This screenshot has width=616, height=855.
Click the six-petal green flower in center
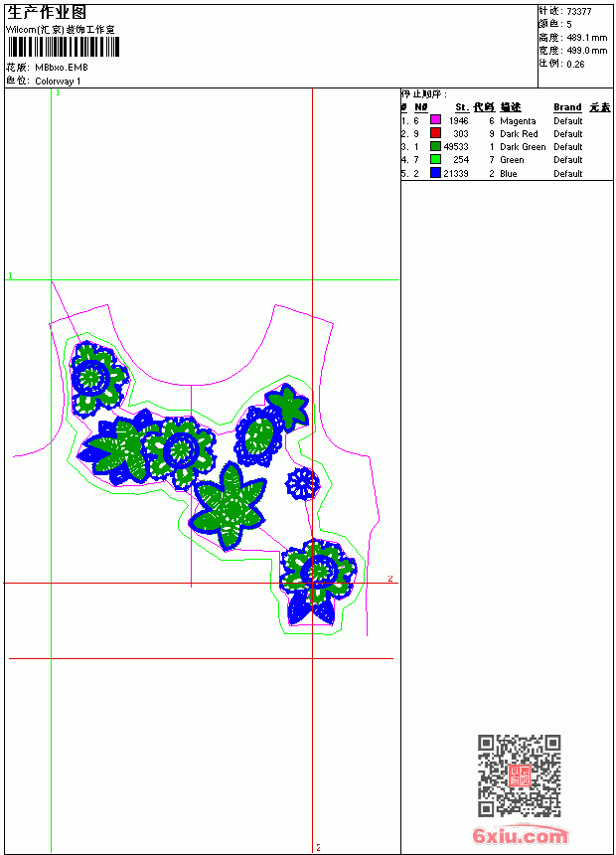click(229, 506)
